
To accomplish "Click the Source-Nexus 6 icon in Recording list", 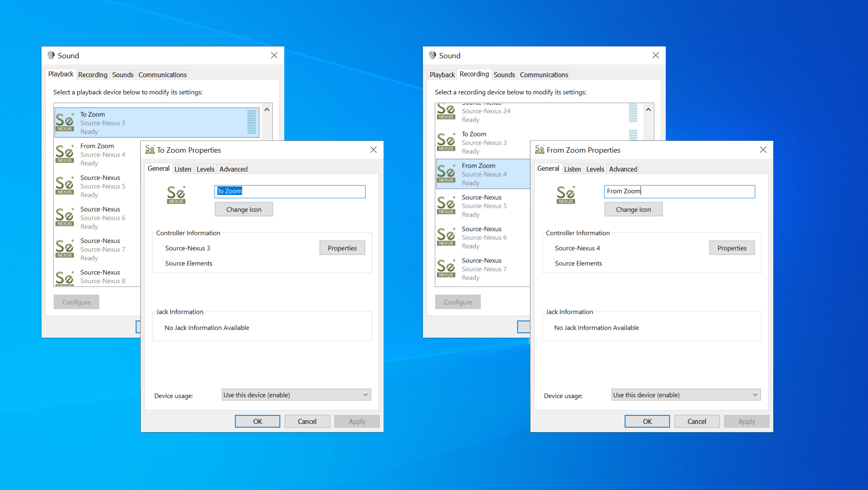I will (446, 236).
